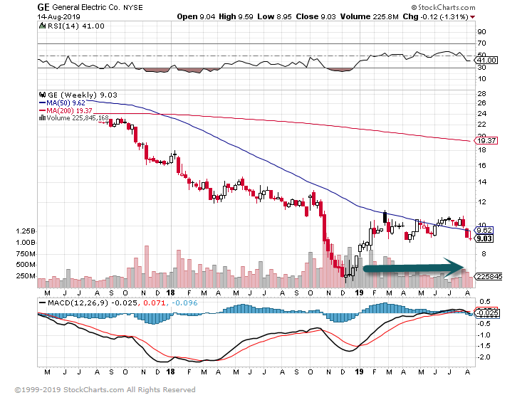Click the 14-Aug-2019 date label

58,16
